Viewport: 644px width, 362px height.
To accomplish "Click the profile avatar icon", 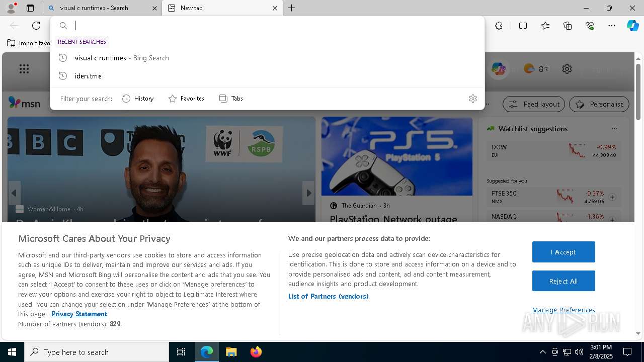I will click(x=11, y=8).
